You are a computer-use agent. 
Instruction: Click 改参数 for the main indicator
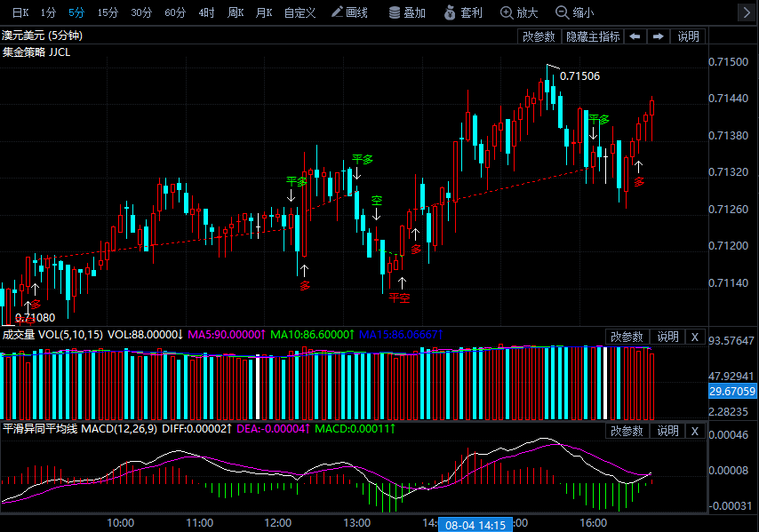[539, 36]
